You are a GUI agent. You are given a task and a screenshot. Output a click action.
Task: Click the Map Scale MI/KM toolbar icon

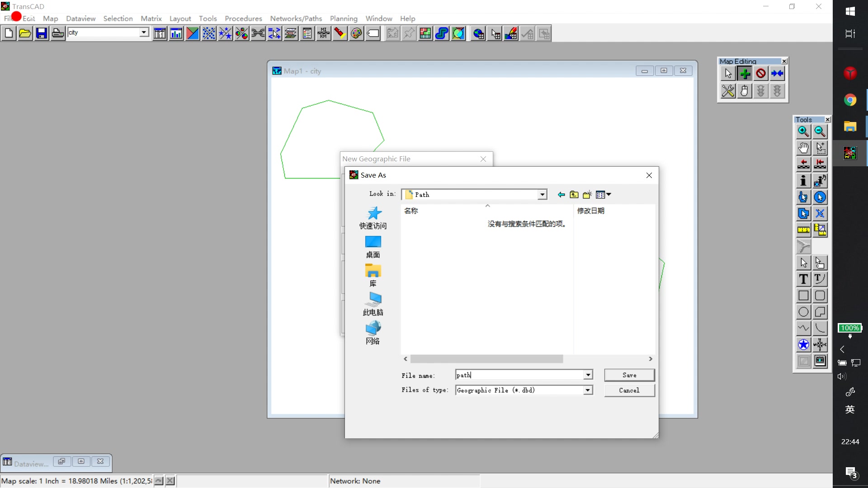point(324,33)
